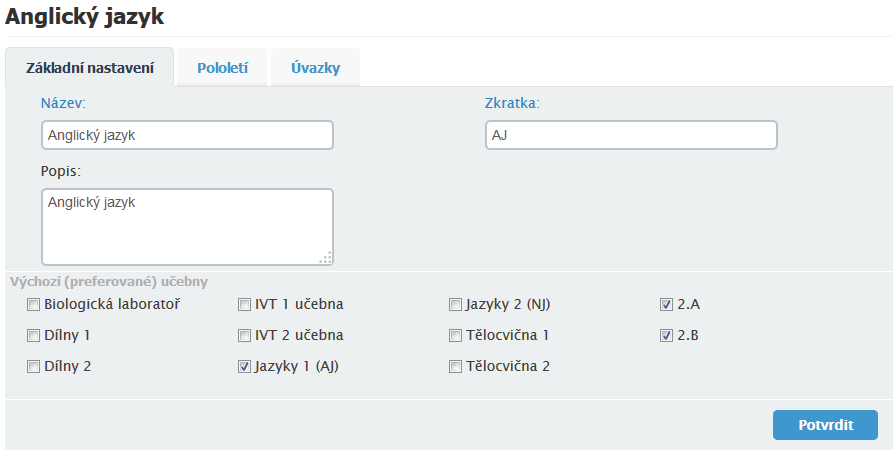This screenshot has height=450, width=894.
Task: Enable the Tělocvična 1 checkbox
Action: click(x=455, y=335)
